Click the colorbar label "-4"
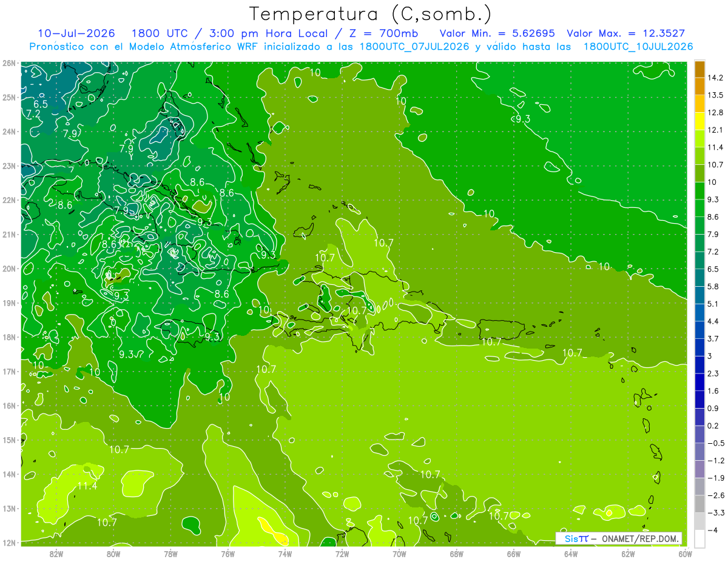 (713, 530)
